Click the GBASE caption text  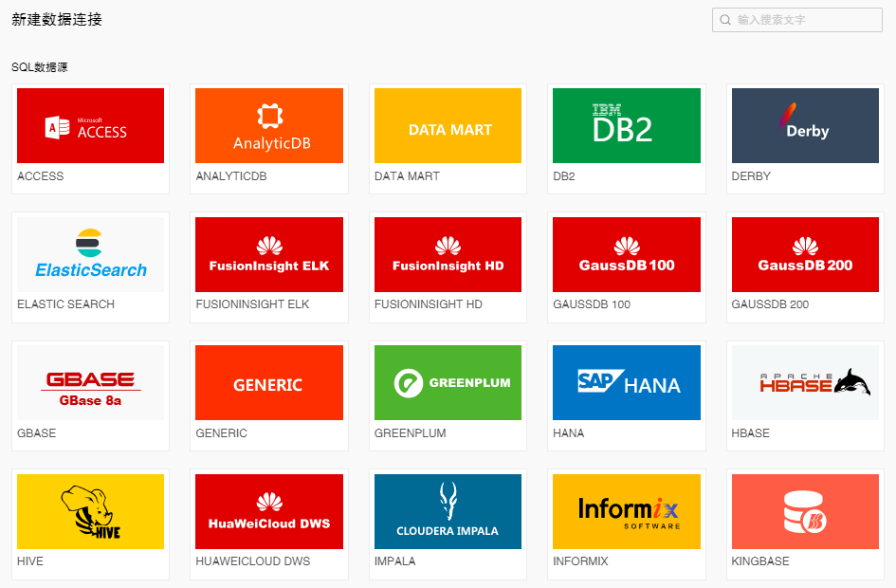tap(37, 433)
